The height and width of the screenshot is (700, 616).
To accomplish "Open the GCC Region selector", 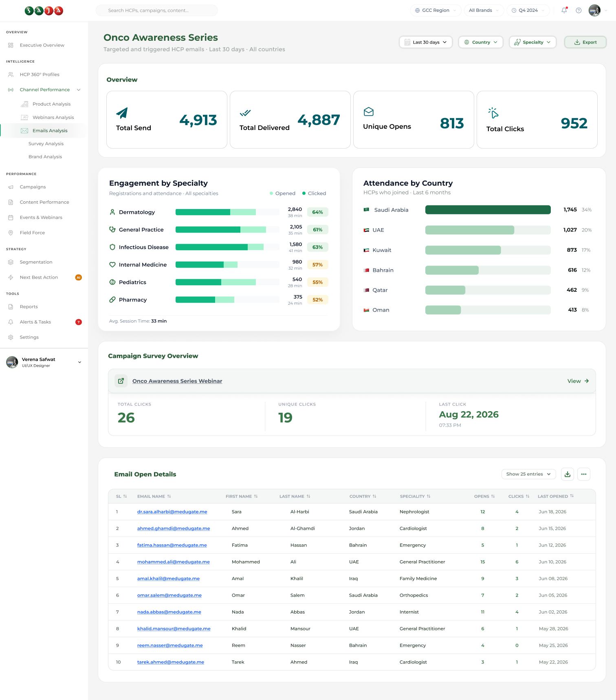I will tap(436, 10).
